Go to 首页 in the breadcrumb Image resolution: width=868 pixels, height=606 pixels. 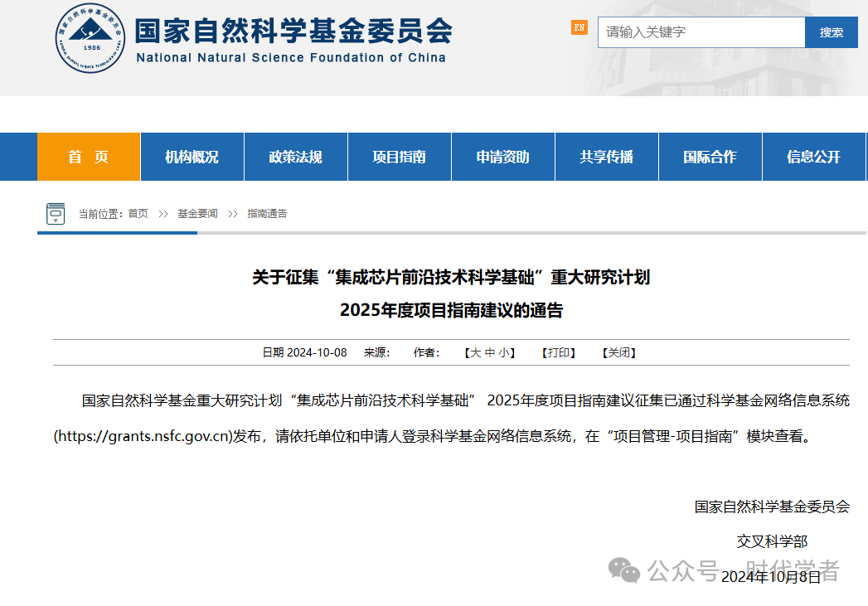pos(138,214)
